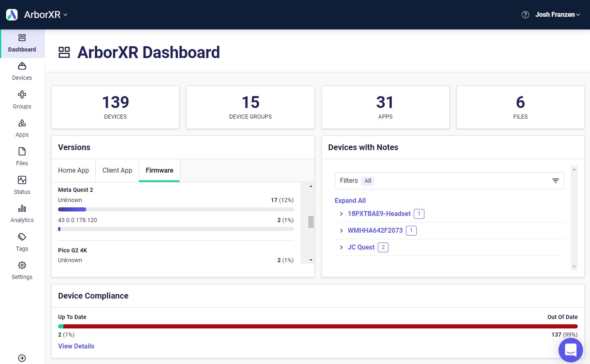This screenshot has width=590, height=364.
Task: Open the Devices headset icon in the sidebar
Action: coord(22,66)
